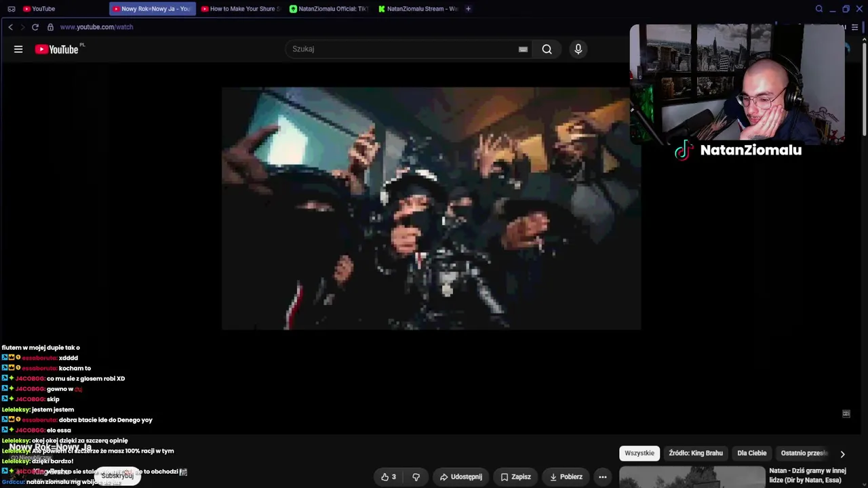Click chat message 'elo essa'
This screenshot has height=488, width=868.
(x=58, y=430)
